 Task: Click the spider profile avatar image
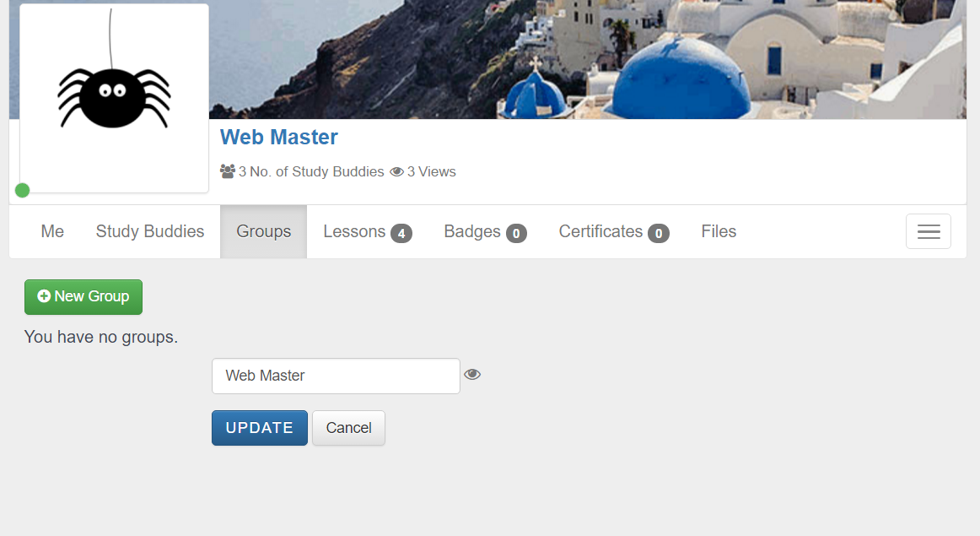point(115,98)
